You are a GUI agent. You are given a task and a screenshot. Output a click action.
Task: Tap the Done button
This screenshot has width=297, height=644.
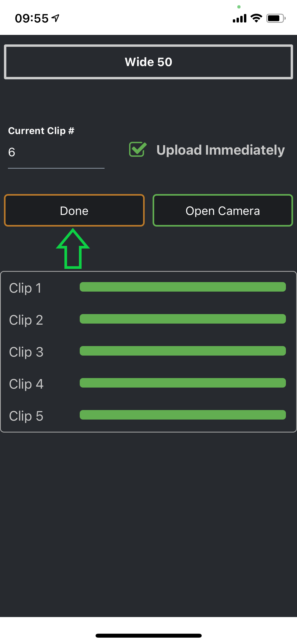tap(74, 210)
